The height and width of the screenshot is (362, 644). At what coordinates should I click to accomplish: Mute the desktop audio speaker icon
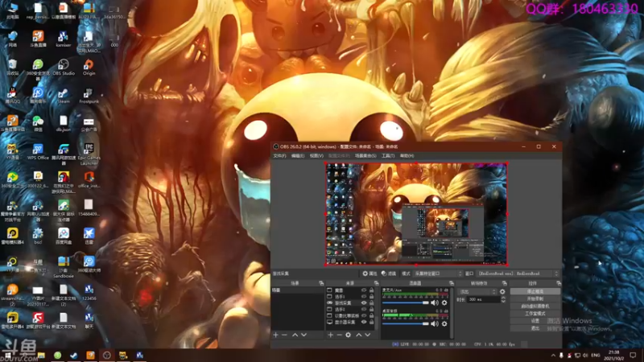click(435, 323)
